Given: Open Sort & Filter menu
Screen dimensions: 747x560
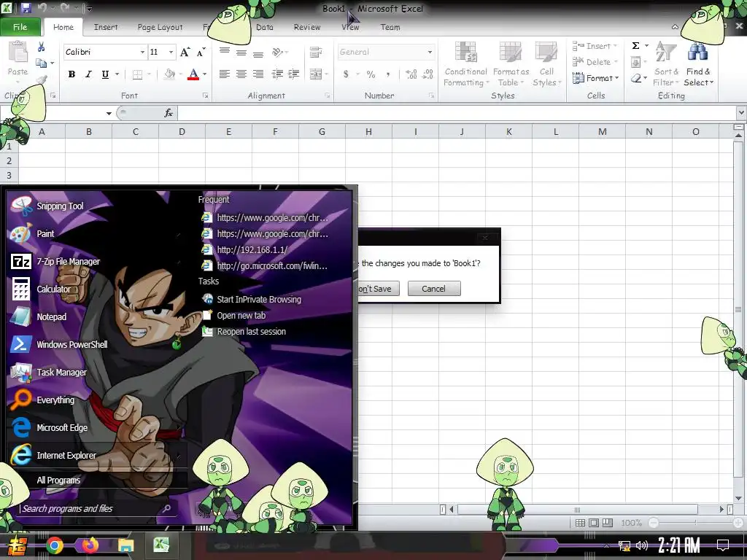Looking at the screenshot, I should [666, 64].
